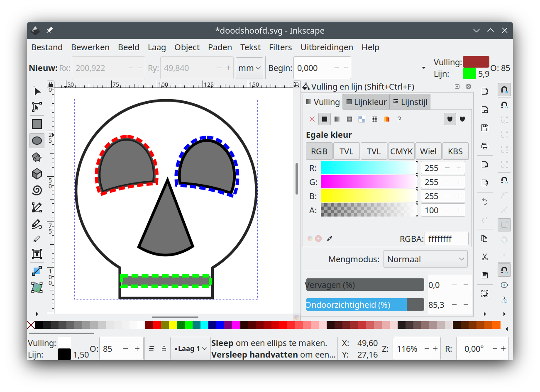This screenshot has height=392, width=540.
Task: Toggle the Enable snapping magnet at top
Action: coord(504,90)
